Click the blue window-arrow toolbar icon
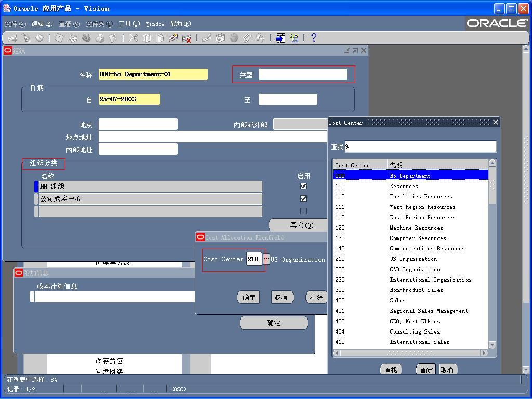Image resolution: width=532 pixels, height=399 pixels. coord(281,38)
